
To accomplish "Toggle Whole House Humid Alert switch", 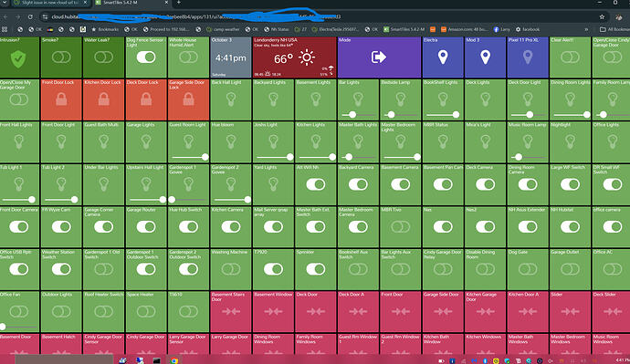I will click(x=188, y=57).
